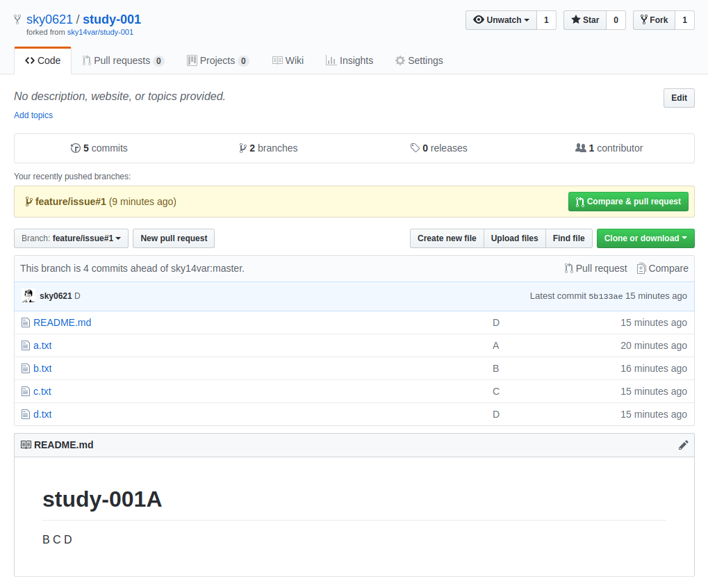The image size is (708, 588).
Task: Click the Find file button
Action: [x=568, y=238]
